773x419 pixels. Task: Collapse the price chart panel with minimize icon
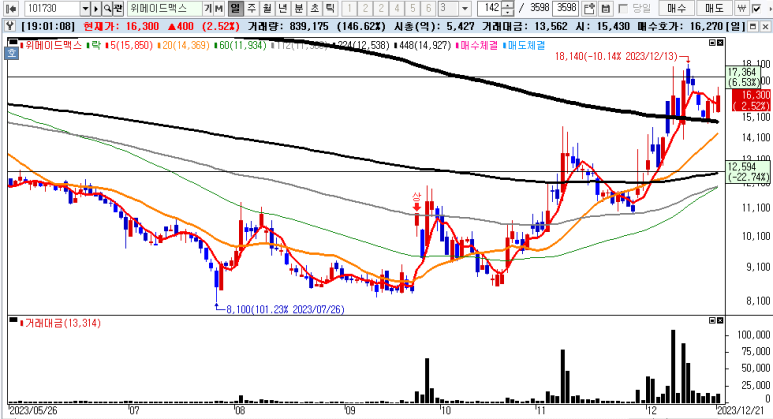[x=712, y=43]
